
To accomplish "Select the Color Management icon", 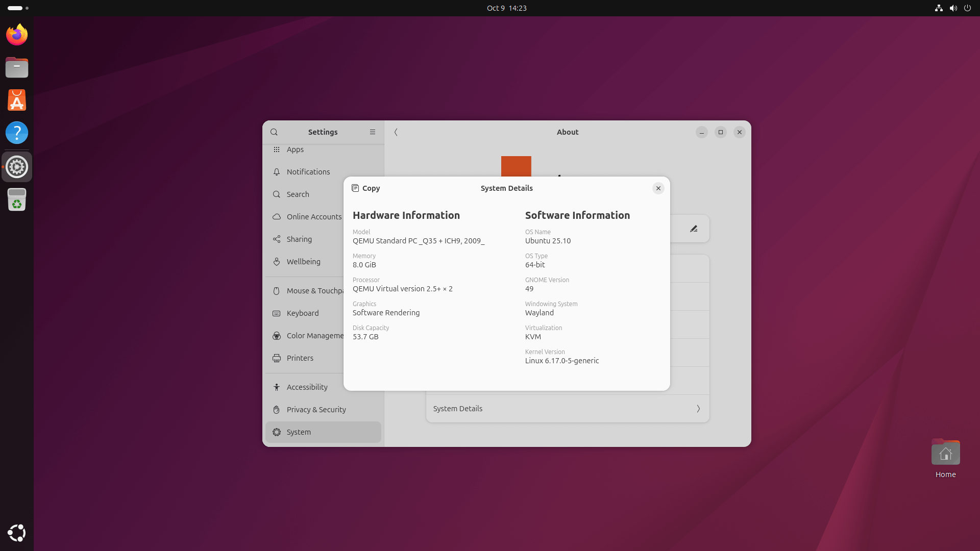I will click(x=276, y=336).
